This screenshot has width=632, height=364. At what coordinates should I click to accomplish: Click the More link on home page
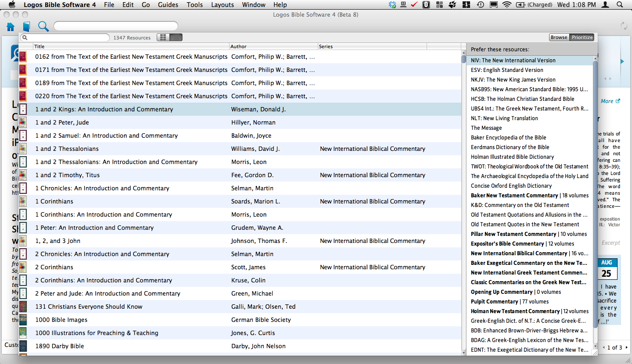coord(610,101)
